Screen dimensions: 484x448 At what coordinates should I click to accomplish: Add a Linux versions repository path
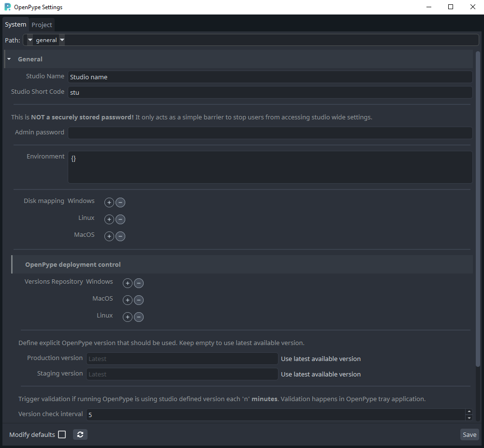pos(127,317)
